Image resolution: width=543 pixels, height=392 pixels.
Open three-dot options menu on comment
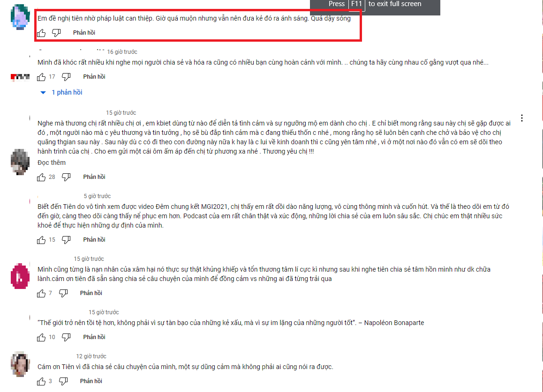(521, 118)
